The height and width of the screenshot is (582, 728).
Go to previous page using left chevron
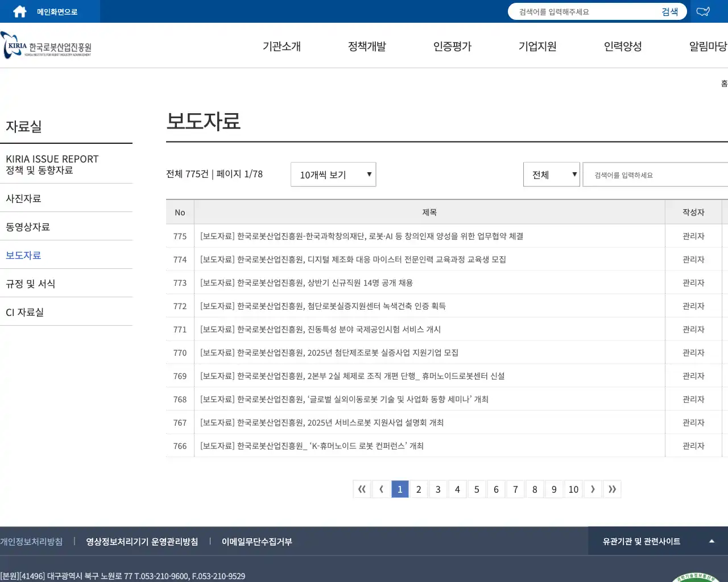380,489
